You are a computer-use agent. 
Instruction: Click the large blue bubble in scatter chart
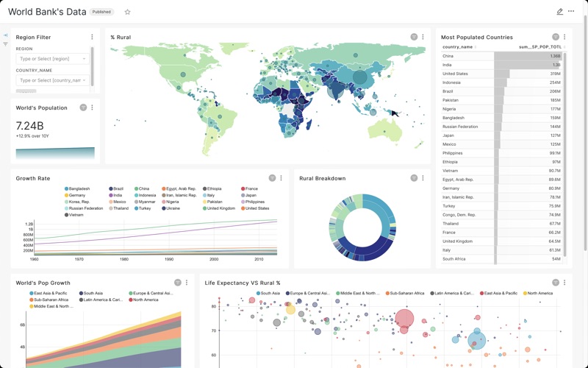coord(476,341)
